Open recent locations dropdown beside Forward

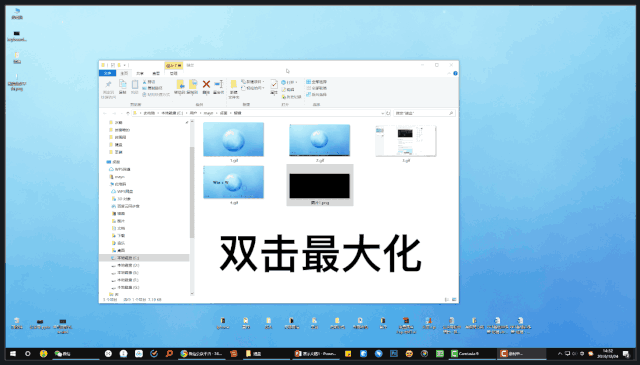(121, 113)
